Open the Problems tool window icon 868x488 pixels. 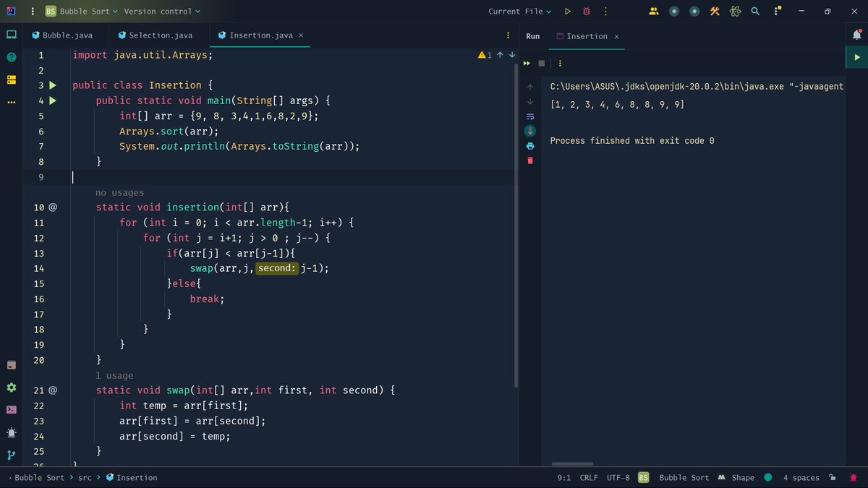click(12, 432)
